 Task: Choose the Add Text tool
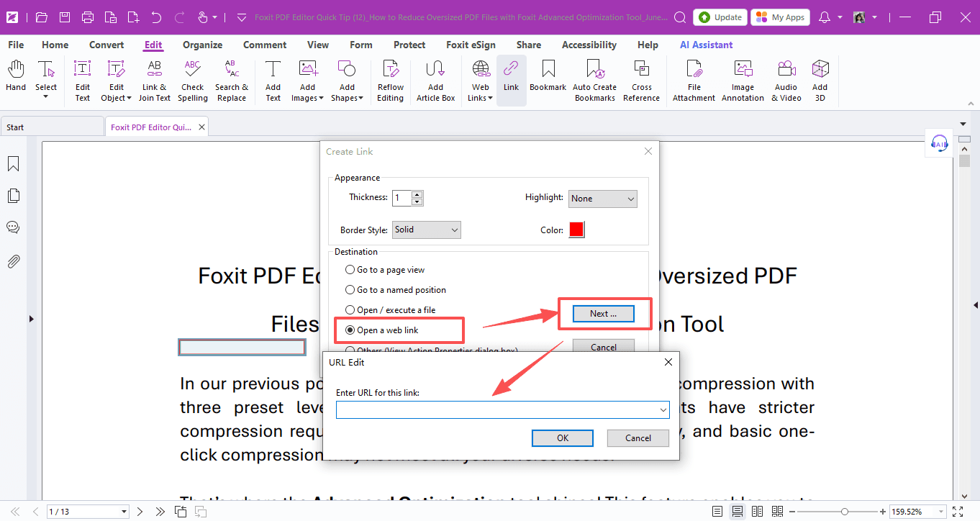pos(273,80)
